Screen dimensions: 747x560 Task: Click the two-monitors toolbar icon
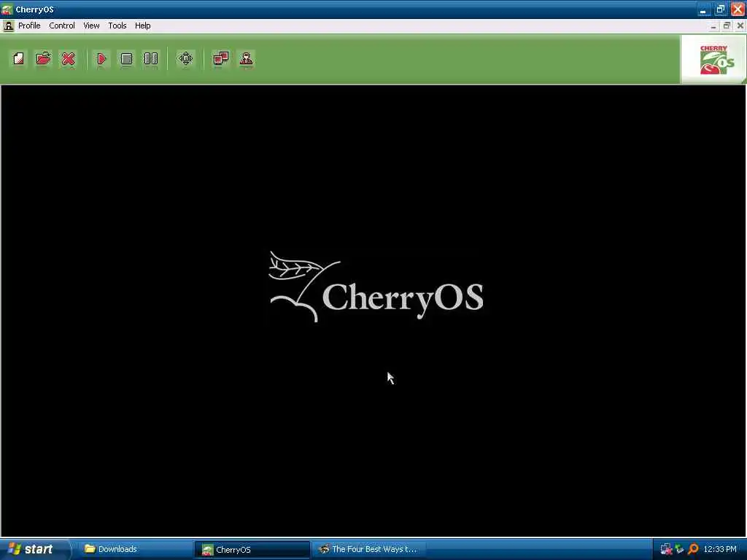(x=220, y=58)
